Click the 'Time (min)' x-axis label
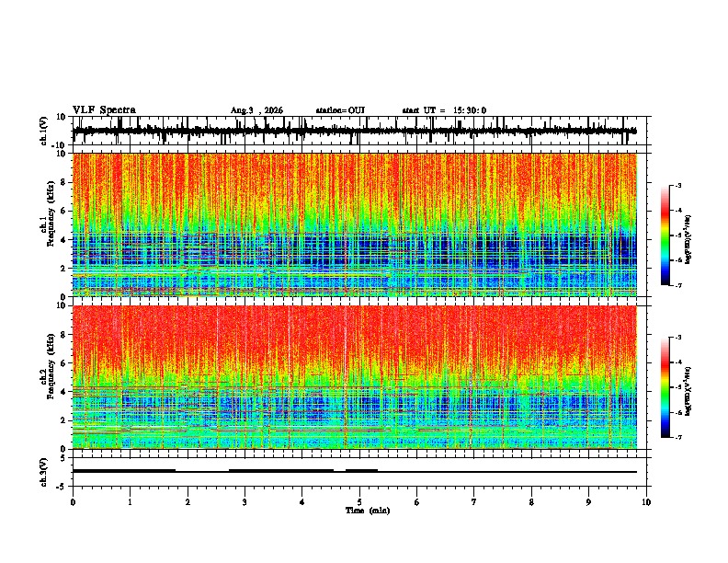 click(x=368, y=511)
